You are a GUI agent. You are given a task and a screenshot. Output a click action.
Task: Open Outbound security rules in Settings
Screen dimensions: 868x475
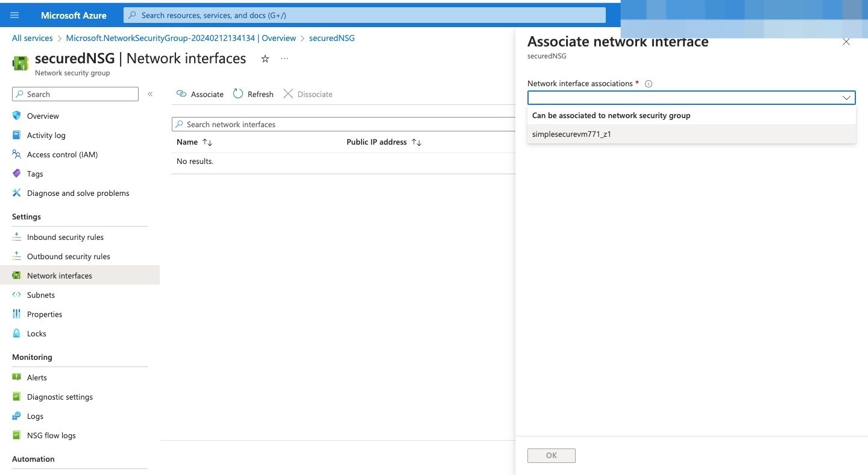click(69, 256)
